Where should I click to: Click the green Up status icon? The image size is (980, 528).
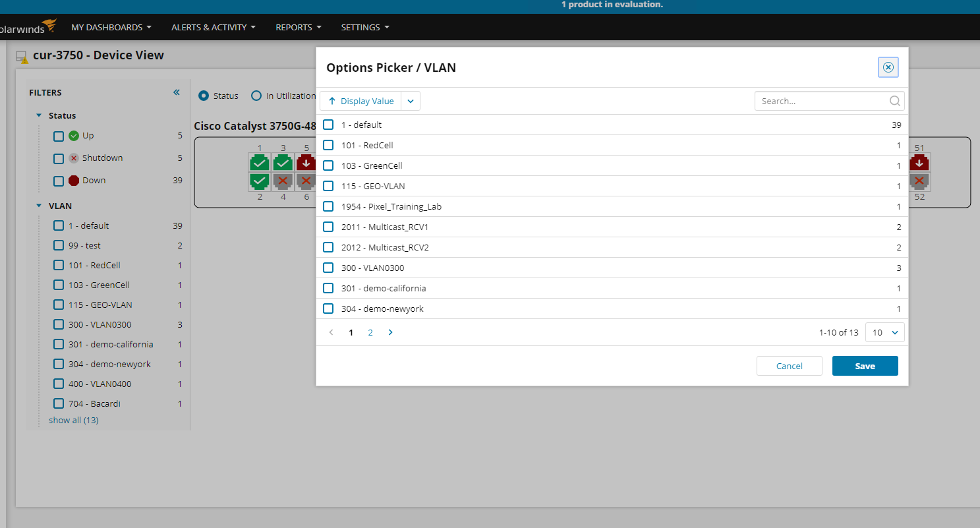point(74,136)
